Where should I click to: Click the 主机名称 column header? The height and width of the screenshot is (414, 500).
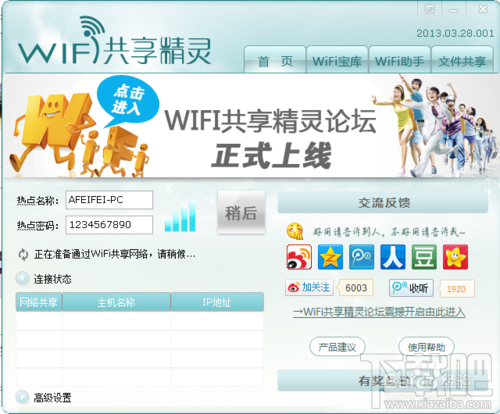pos(116,302)
